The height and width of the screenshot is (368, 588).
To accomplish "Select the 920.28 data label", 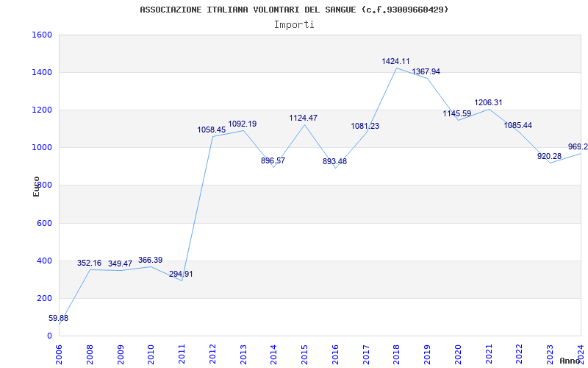I will coord(549,156).
